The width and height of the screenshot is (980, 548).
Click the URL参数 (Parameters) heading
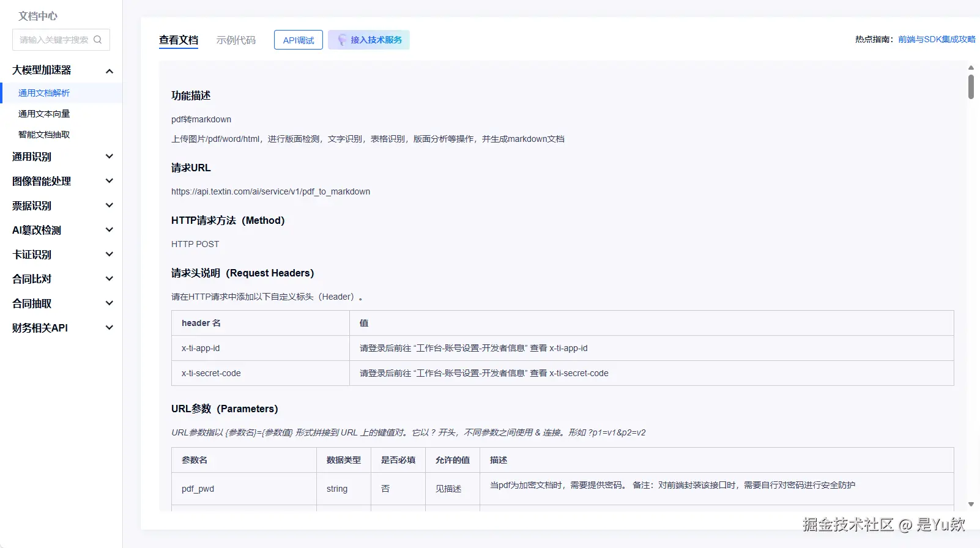pyautogui.click(x=225, y=409)
